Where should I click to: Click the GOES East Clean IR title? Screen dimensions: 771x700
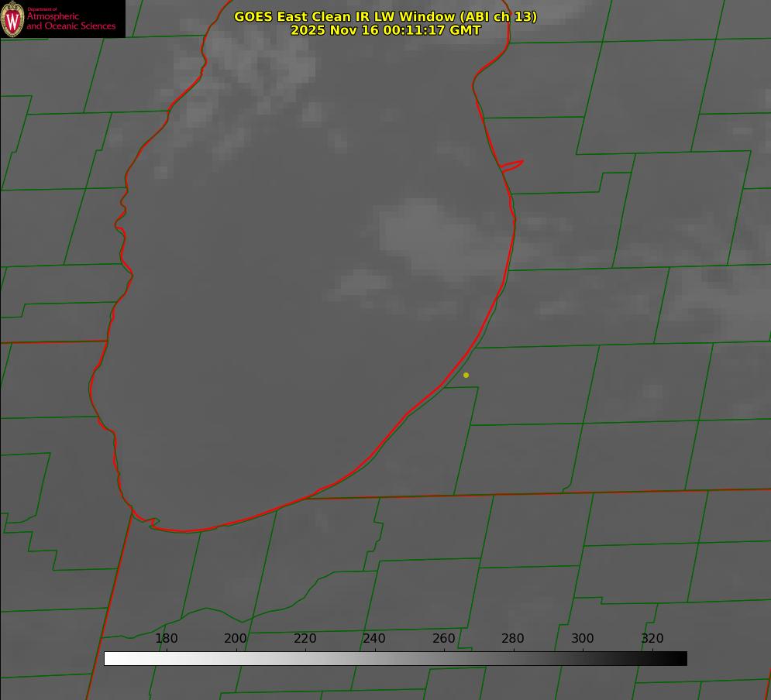(x=384, y=16)
